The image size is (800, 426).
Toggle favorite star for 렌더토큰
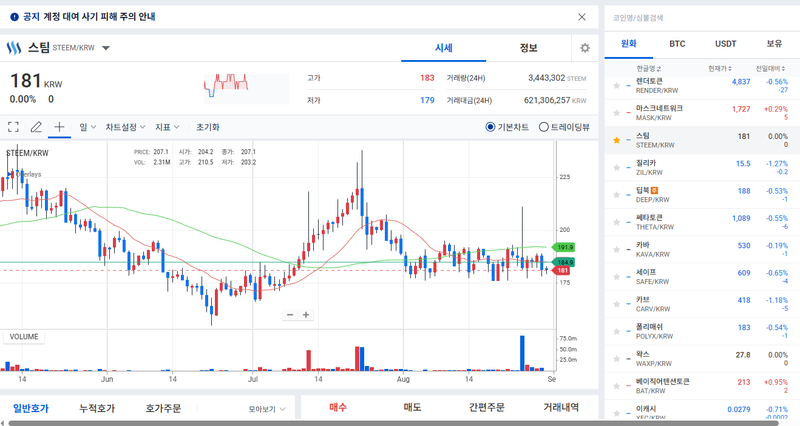coord(616,86)
